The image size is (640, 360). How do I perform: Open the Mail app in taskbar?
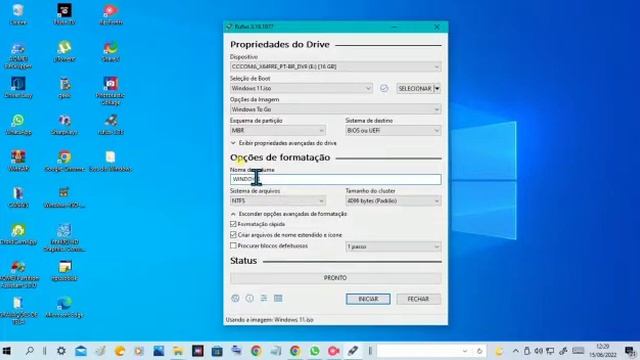pyautogui.click(x=81, y=351)
